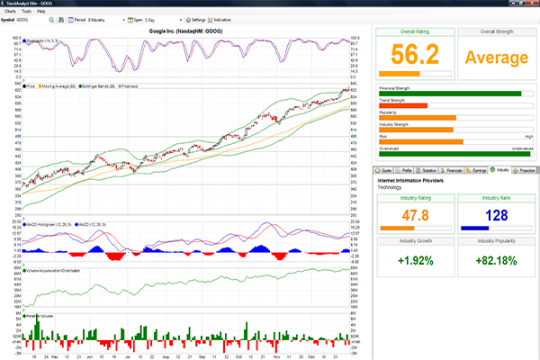Click the Industry Growth value +1.92%
This screenshot has width=540, height=360.
pyautogui.click(x=415, y=261)
